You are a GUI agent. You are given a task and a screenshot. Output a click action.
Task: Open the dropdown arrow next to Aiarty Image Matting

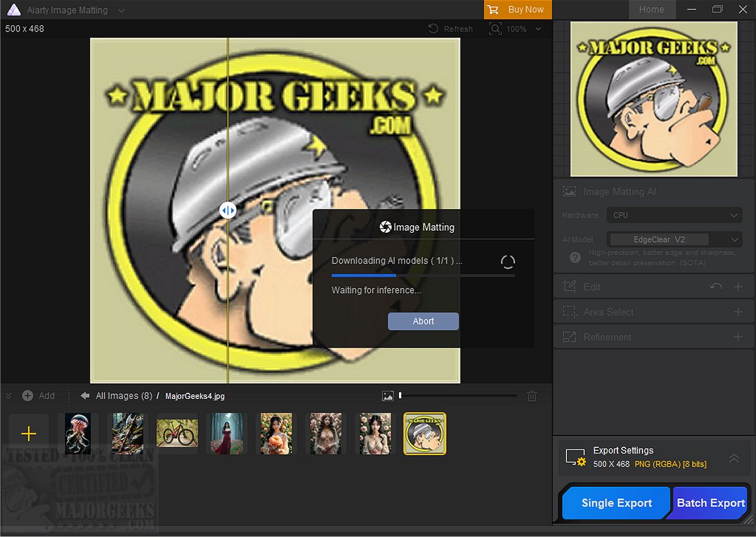coord(121,11)
